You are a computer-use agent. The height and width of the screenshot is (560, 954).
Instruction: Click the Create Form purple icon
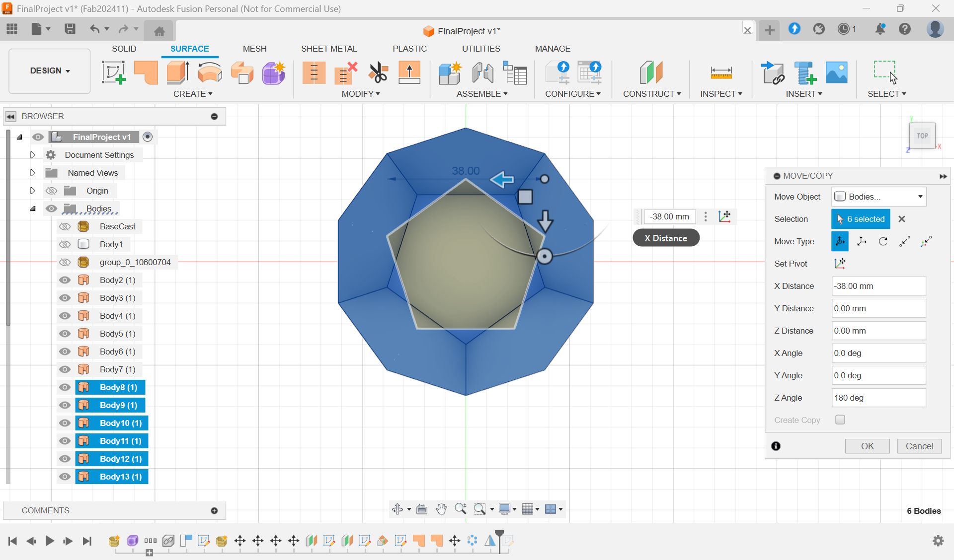273,72
